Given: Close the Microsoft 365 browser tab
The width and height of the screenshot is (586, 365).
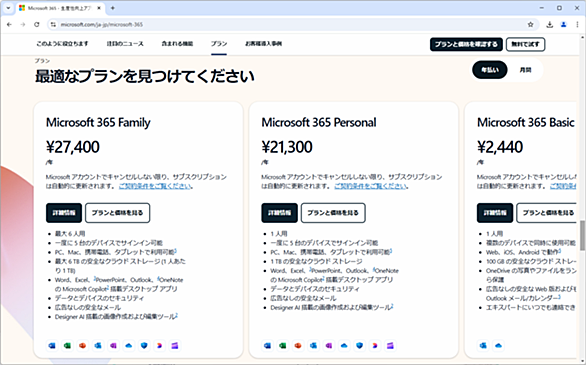Looking at the screenshot, I should 99,8.
